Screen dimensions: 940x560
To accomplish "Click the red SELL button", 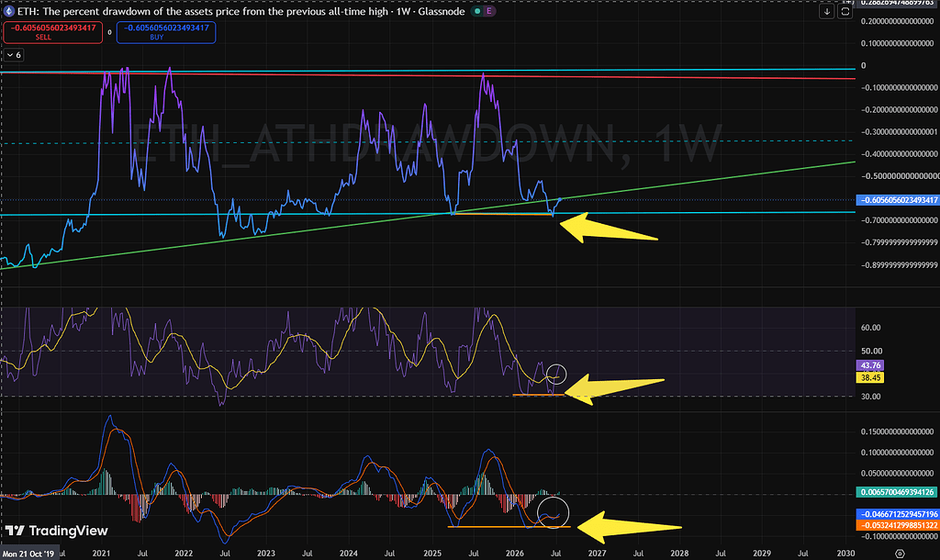I will (52, 32).
